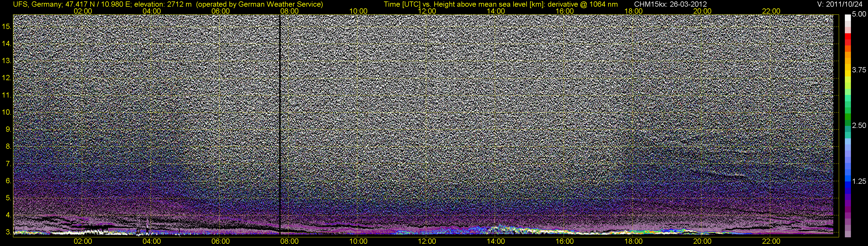Click the colorbar value 5.00

coord(859,14)
